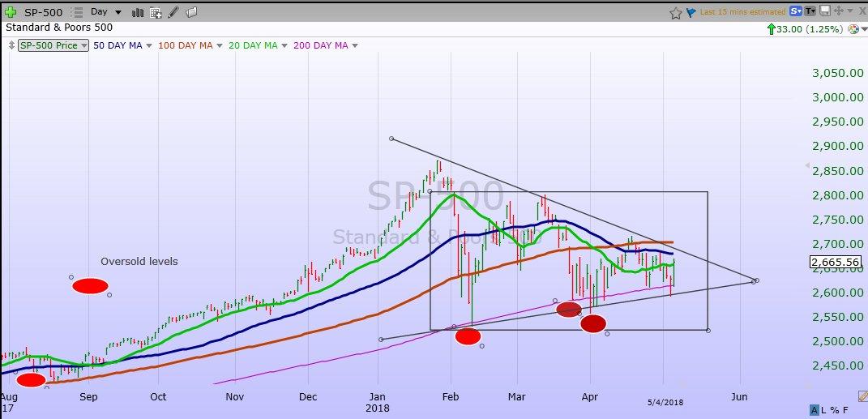Click the color wheel icon
This screenshot has width=868, height=419.
[853, 29]
